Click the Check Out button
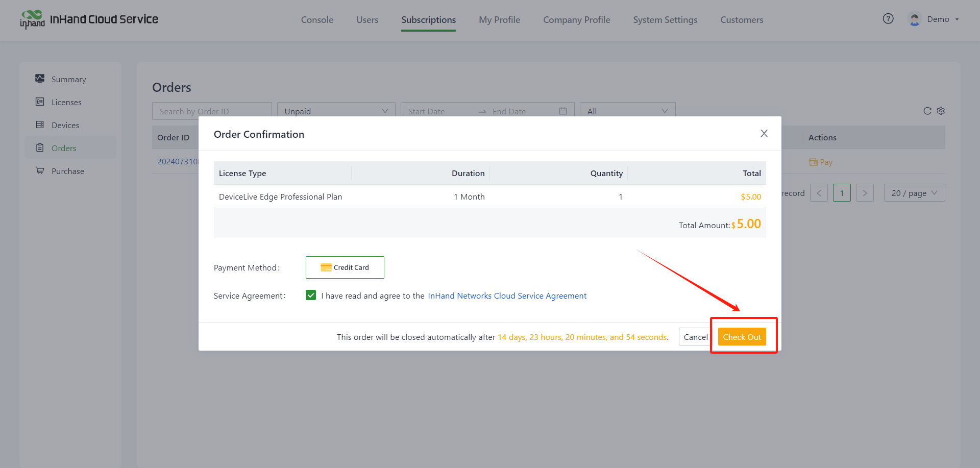Image resolution: width=980 pixels, height=468 pixels. tap(742, 337)
